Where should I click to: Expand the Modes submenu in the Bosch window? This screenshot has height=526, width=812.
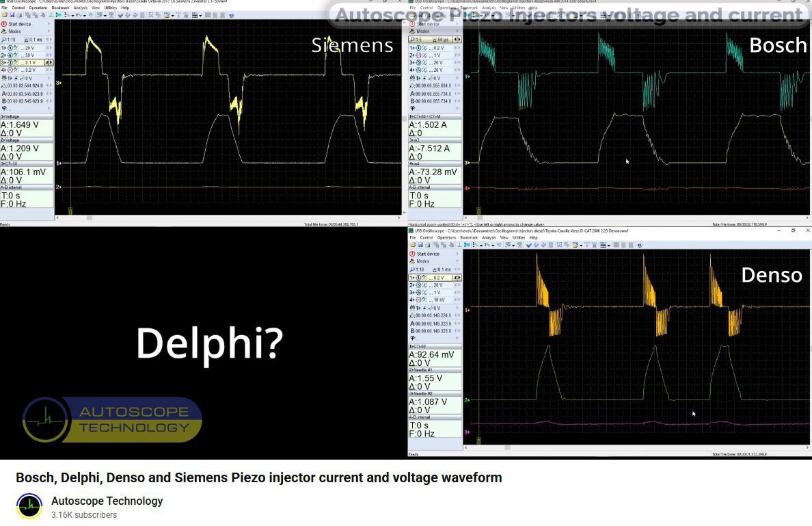(458, 31)
